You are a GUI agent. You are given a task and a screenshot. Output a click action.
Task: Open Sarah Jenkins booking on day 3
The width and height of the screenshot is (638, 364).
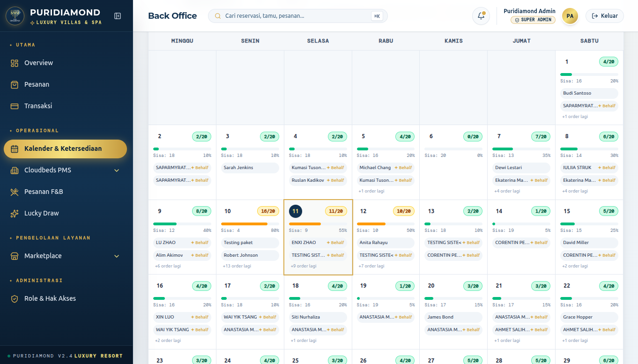pyautogui.click(x=250, y=168)
